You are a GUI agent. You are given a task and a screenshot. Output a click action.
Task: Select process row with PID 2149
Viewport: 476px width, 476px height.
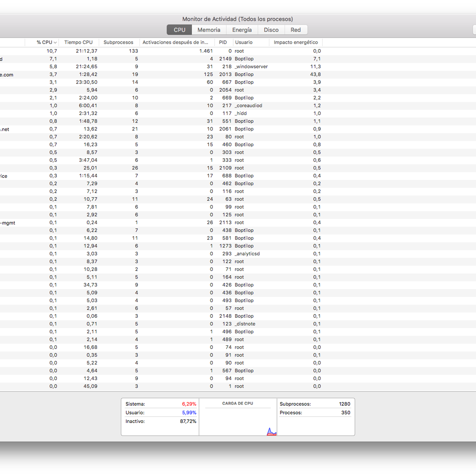pyautogui.click(x=225, y=59)
